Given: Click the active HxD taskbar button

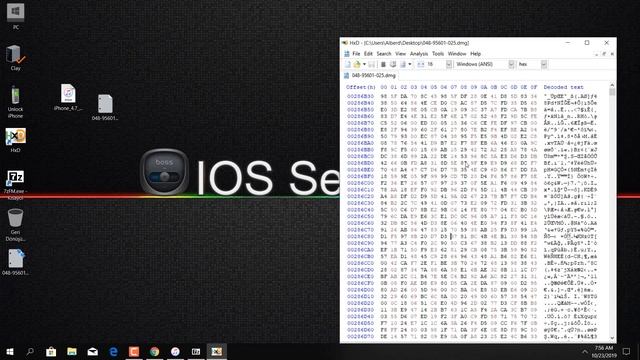Looking at the screenshot, I should point(216,351).
